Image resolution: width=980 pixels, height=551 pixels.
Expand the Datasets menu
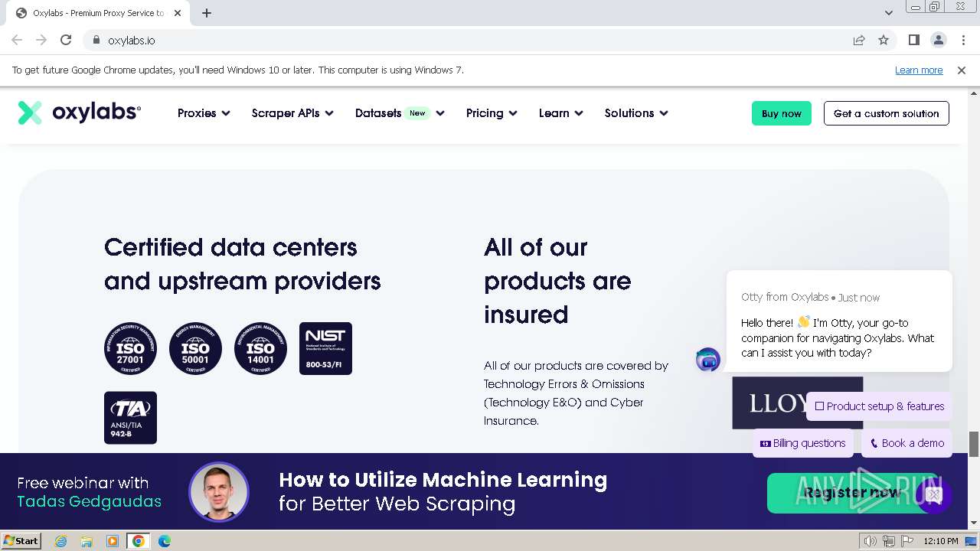(400, 113)
